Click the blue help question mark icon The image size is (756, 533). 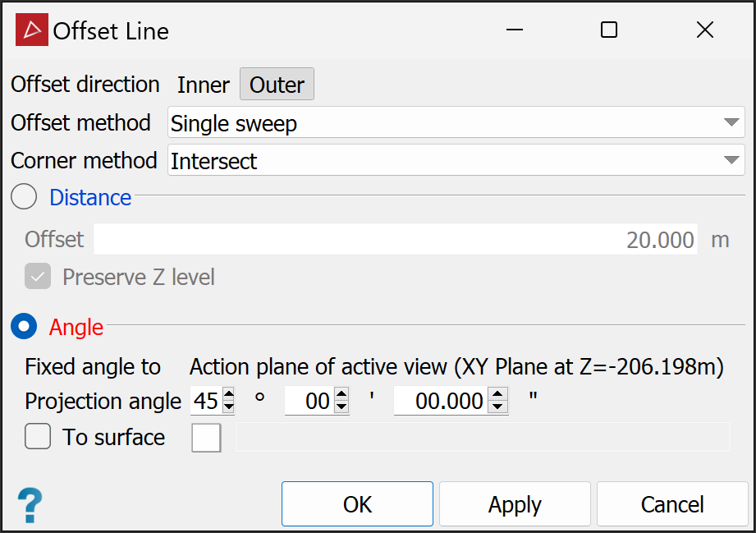pyautogui.click(x=30, y=503)
